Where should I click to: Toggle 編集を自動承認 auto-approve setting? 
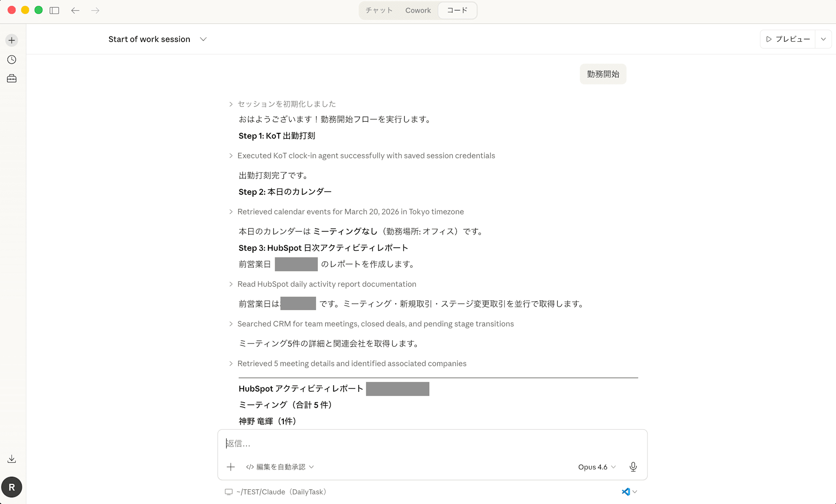tap(280, 467)
